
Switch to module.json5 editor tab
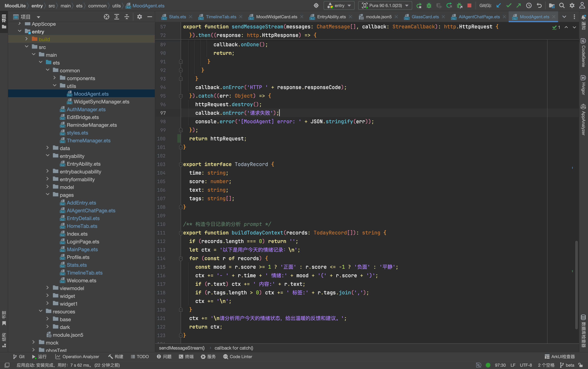pos(378,17)
